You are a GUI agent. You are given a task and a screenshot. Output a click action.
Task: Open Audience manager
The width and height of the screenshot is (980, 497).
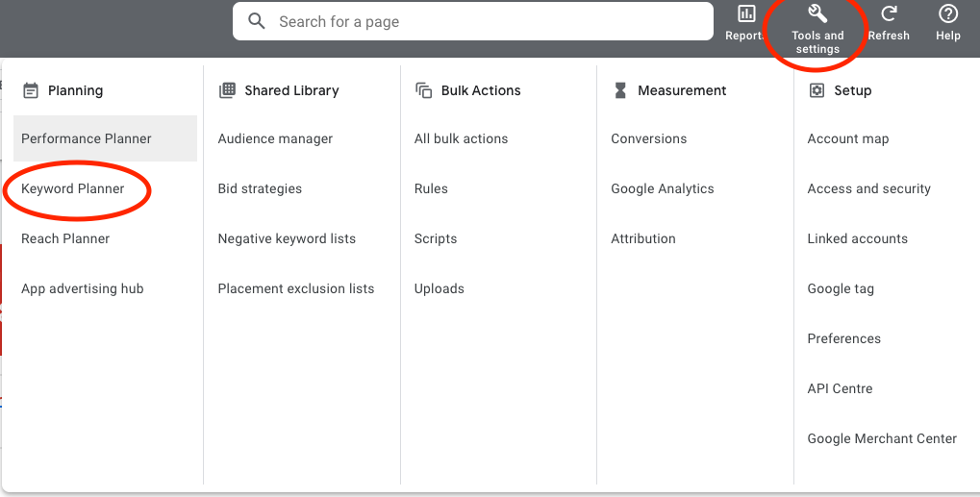pos(275,138)
